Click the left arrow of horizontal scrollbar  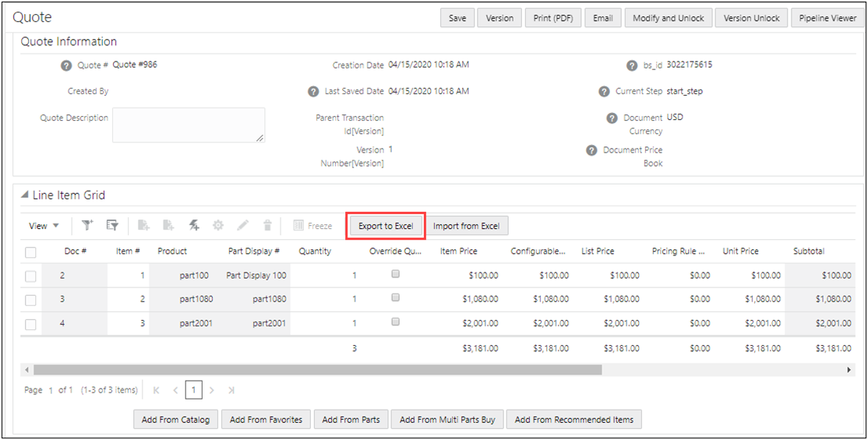(x=26, y=370)
